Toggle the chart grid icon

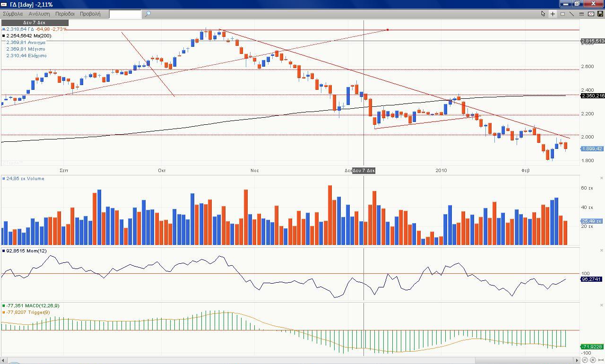pos(562,14)
